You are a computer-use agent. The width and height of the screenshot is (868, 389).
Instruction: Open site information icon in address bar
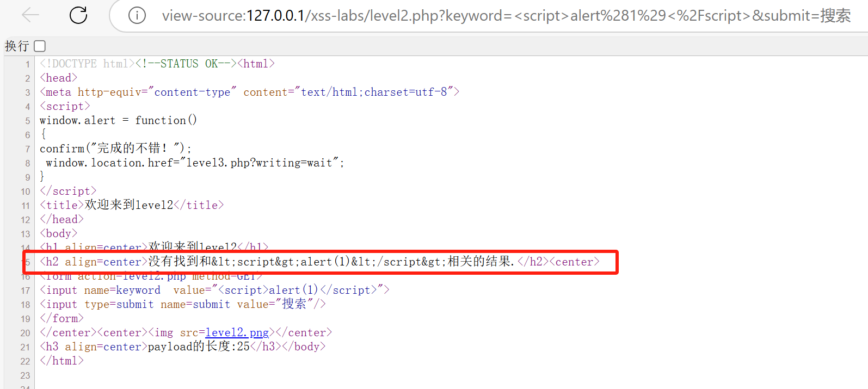coord(137,15)
